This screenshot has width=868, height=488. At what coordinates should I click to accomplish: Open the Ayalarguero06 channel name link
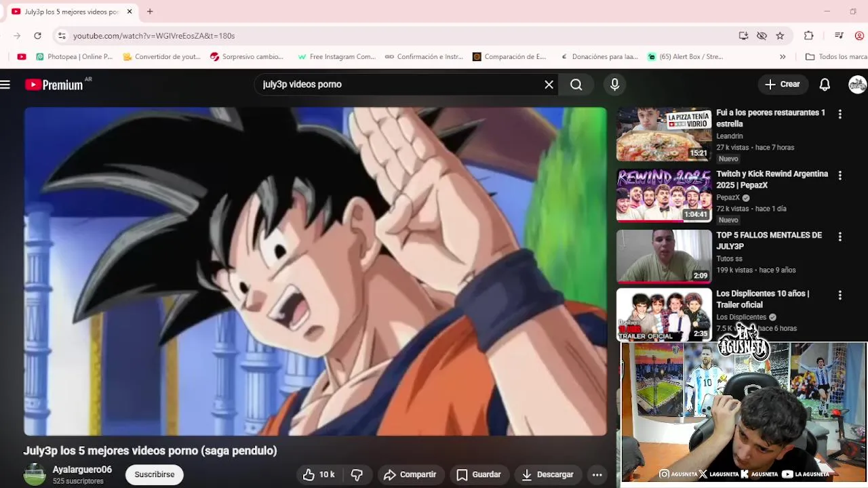82,470
